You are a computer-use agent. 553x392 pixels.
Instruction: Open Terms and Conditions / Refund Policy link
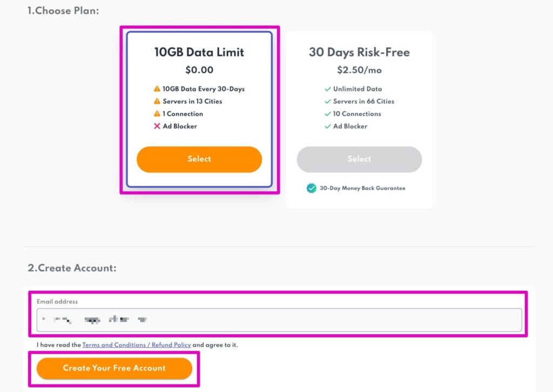pyautogui.click(x=137, y=344)
